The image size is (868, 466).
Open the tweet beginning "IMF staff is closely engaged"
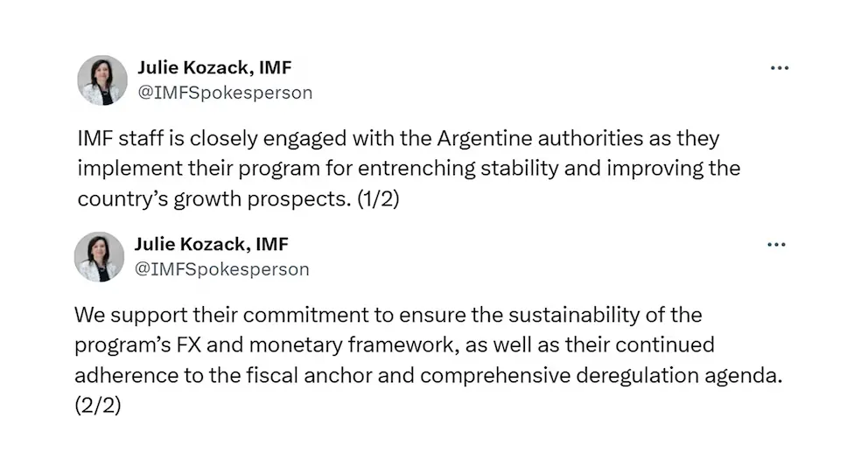(x=397, y=168)
